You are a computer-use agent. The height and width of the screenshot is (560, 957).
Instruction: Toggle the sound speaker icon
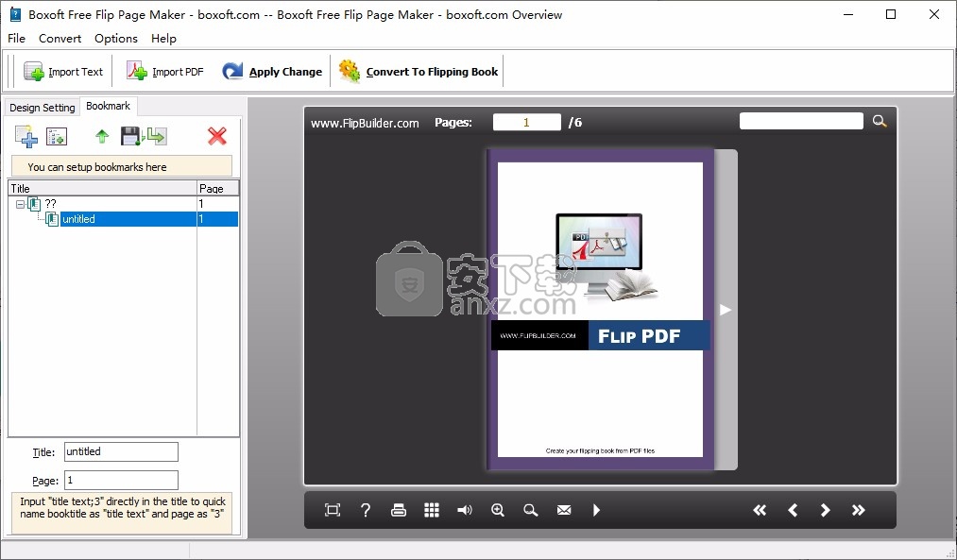(465, 510)
